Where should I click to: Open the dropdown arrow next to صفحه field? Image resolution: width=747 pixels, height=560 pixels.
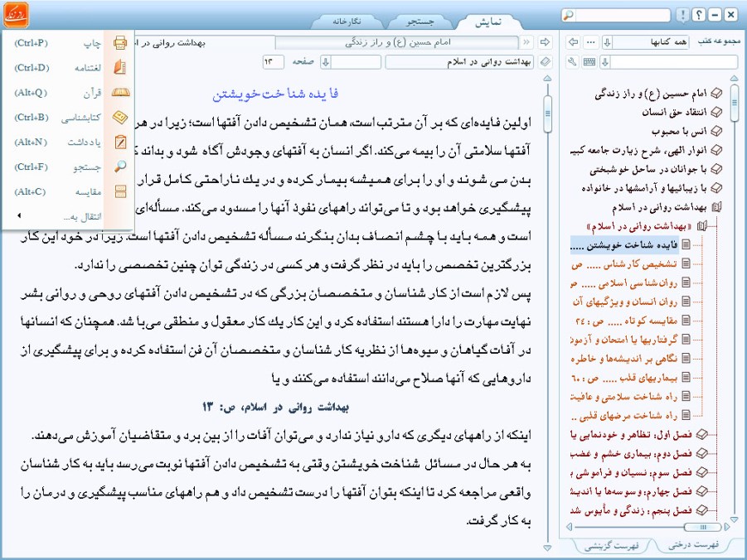(x=325, y=62)
